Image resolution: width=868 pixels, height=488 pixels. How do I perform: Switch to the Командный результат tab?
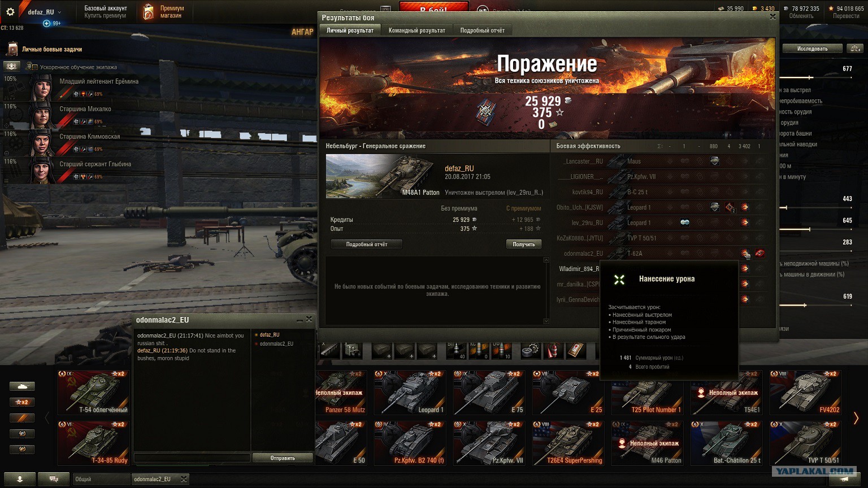pos(417,30)
